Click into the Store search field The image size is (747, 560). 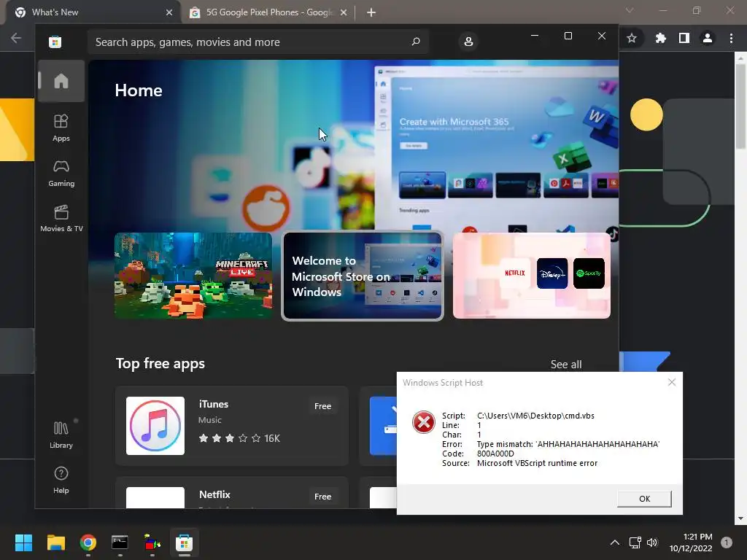[258, 42]
